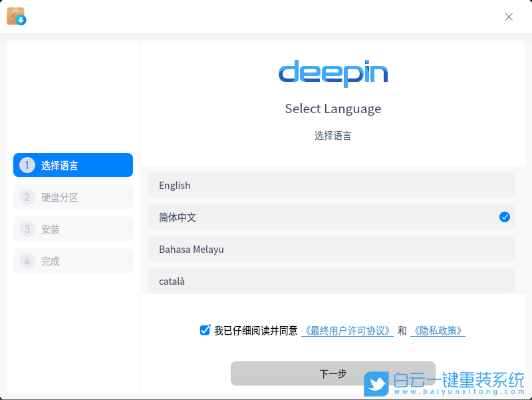The image size is (532, 400).
Task: Uncheck the license agreement checkbox
Action: (x=205, y=329)
